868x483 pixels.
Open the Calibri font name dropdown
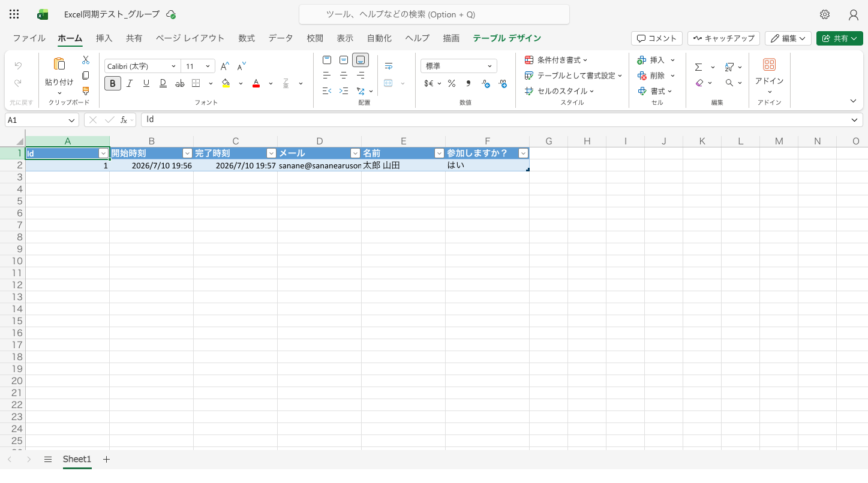pos(142,66)
